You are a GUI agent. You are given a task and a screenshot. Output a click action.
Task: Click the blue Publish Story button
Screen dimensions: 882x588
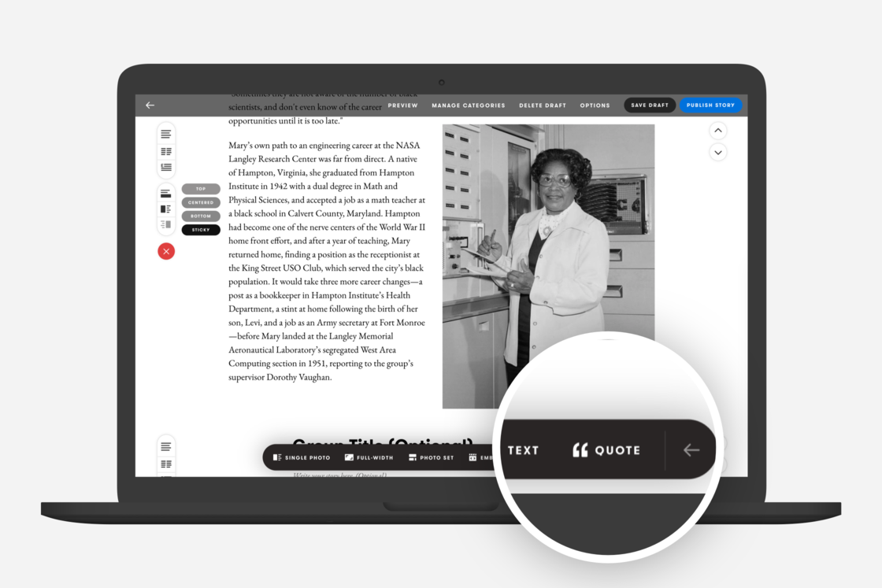[x=710, y=105]
